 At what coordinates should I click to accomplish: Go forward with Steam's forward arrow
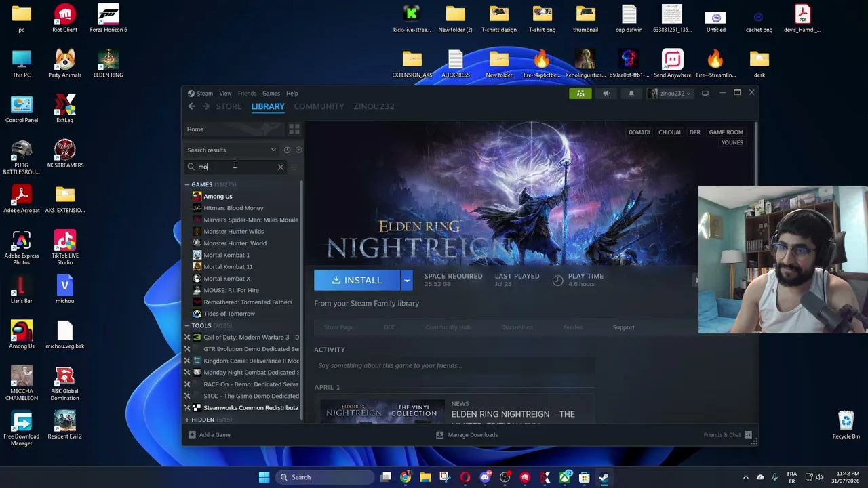point(205,106)
